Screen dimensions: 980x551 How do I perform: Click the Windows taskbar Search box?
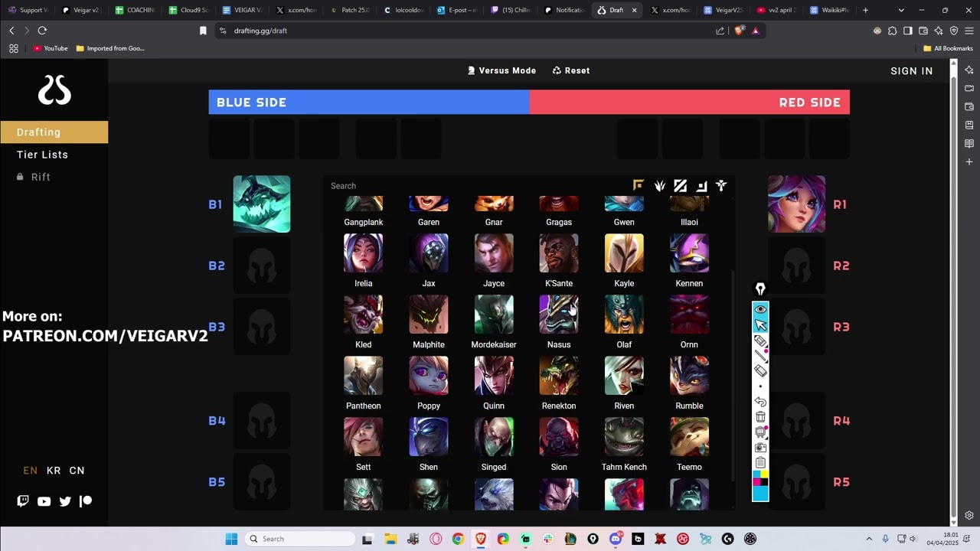[x=301, y=539]
